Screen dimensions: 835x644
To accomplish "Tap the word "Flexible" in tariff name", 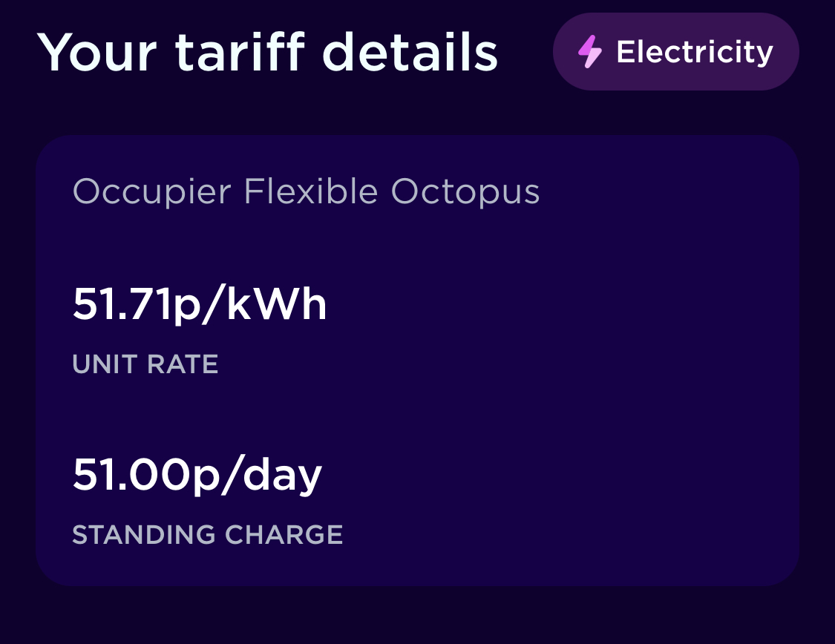I will 311,192.
